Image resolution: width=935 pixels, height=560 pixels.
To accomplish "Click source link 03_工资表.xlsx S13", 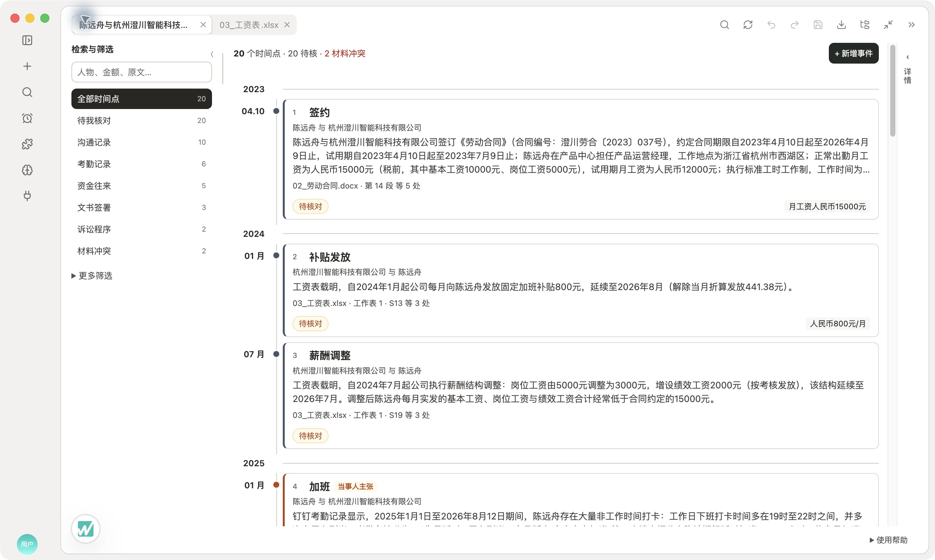I will click(361, 303).
